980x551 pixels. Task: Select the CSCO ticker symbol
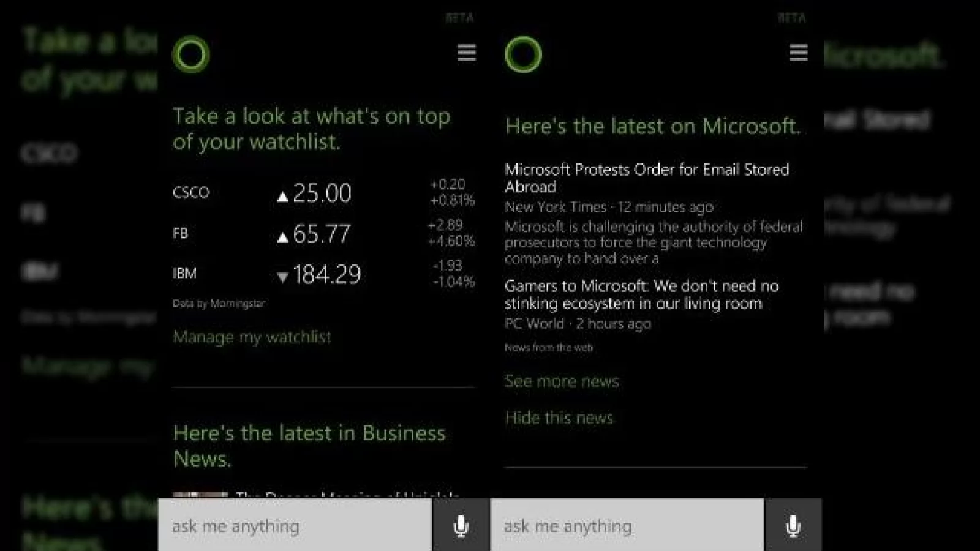point(191,192)
